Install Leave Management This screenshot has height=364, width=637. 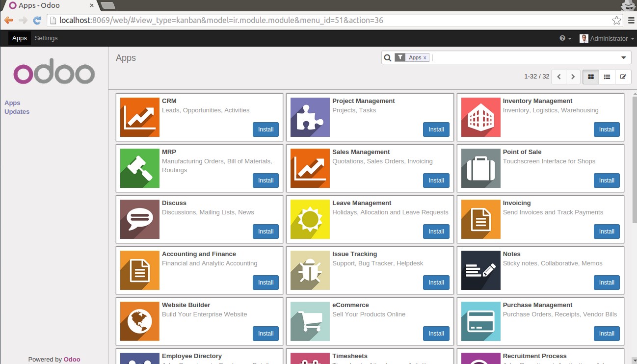pos(436,232)
